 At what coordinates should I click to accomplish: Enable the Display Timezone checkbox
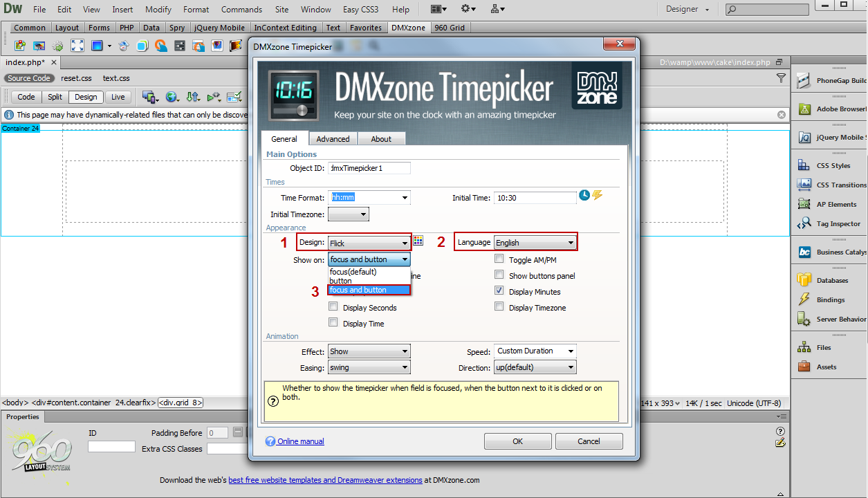499,307
